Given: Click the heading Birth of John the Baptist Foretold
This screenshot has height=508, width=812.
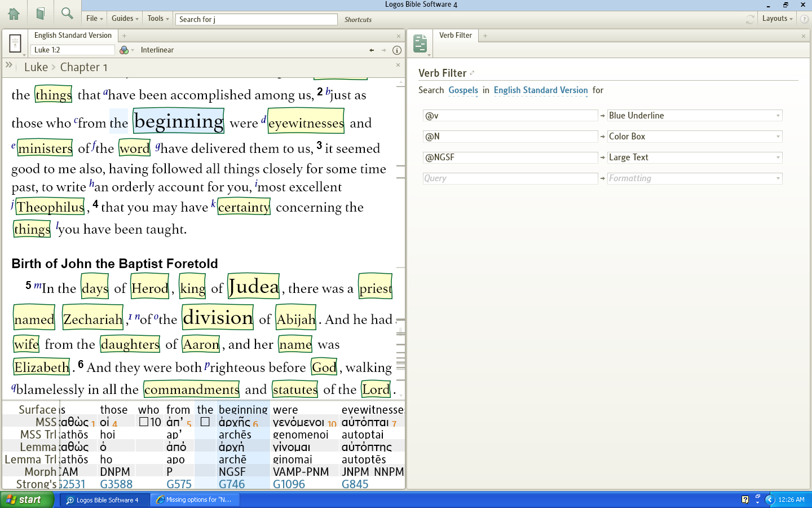Looking at the screenshot, I should point(114,264).
